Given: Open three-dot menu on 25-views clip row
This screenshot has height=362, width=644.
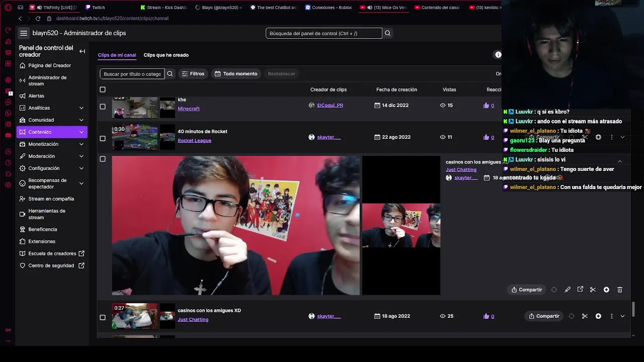Looking at the screenshot, I should coord(612,316).
